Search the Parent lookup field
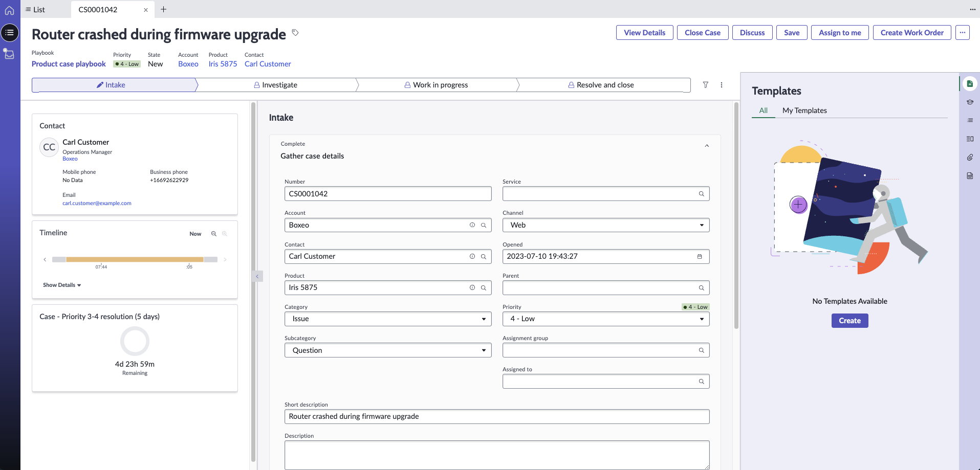 click(702, 288)
